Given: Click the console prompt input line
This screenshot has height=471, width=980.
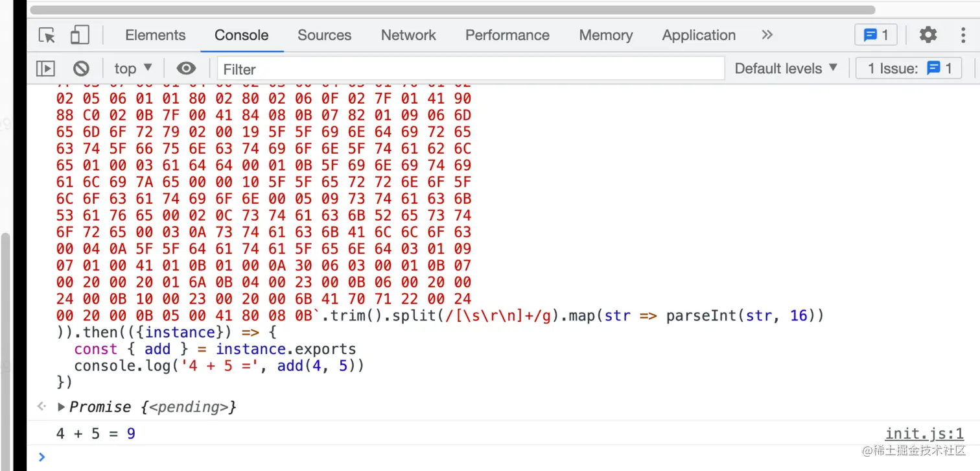Looking at the screenshot, I should point(454,457).
